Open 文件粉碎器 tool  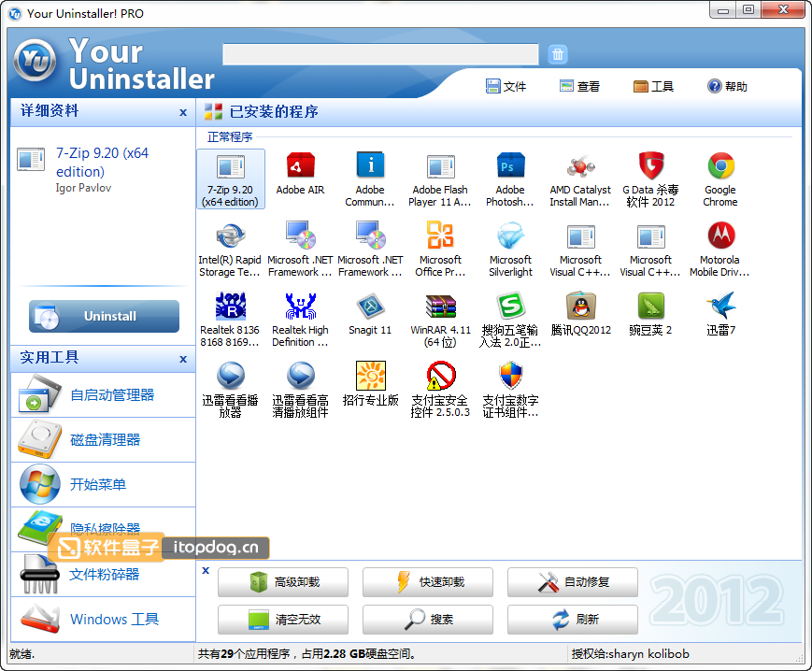click(103, 574)
